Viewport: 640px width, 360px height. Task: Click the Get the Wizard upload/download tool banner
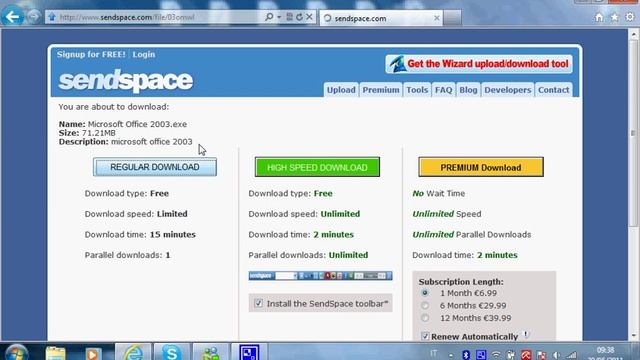(479, 64)
